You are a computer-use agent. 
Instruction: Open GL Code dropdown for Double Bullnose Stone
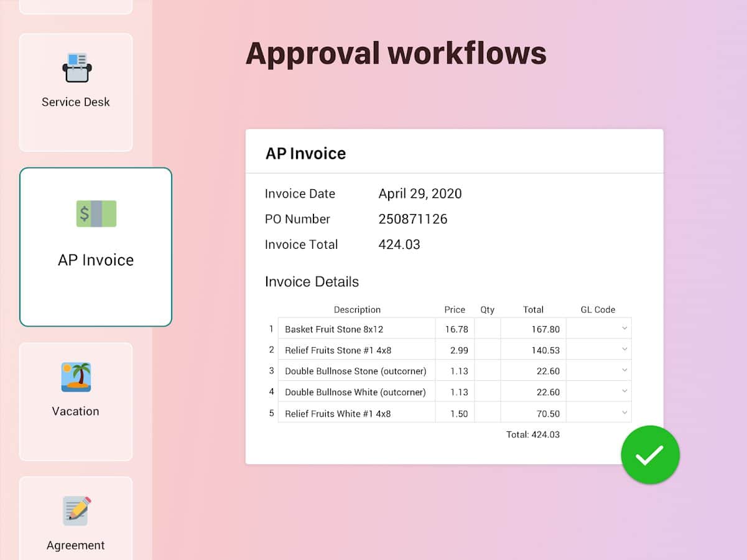[x=624, y=371]
